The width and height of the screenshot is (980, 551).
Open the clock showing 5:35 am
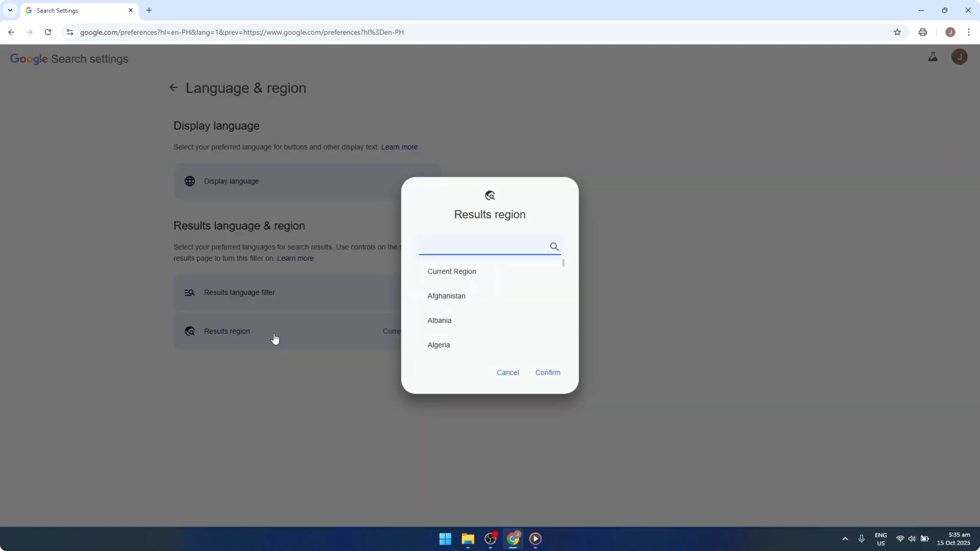pos(953,539)
